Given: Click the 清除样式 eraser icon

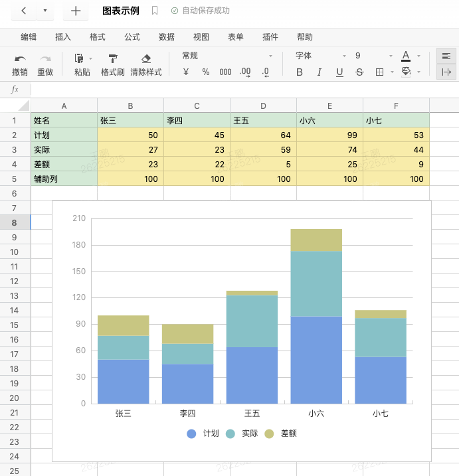Looking at the screenshot, I should (x=146, y=58).
